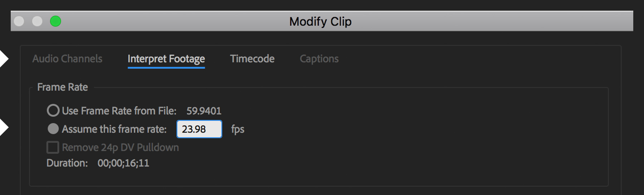The image size is (644, 195).
Task: Click the 23.98 frame rate input field
Action: pos(199,129)
